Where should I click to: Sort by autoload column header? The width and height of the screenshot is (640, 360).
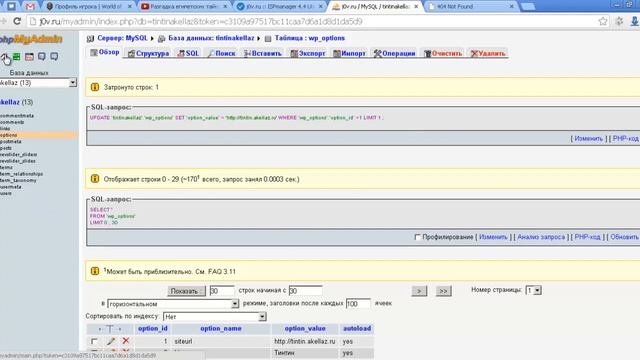coord(357,329)
